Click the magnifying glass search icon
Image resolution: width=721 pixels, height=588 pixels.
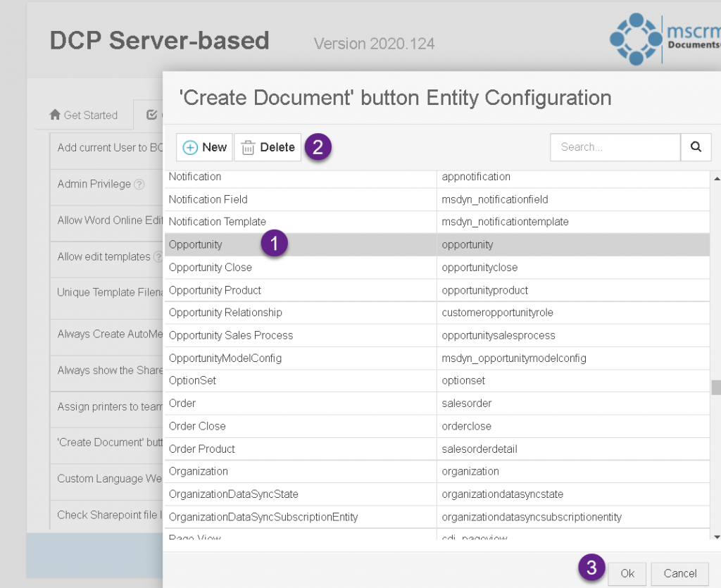point(696,147)
